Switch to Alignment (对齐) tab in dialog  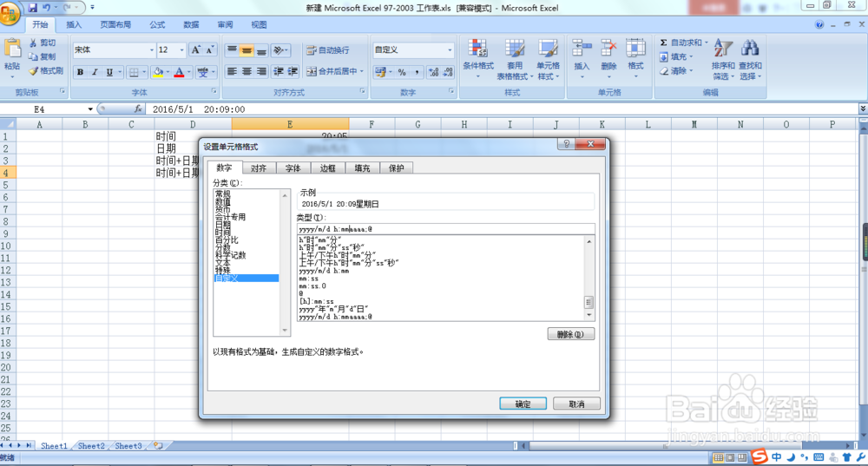tap(259, 168)
